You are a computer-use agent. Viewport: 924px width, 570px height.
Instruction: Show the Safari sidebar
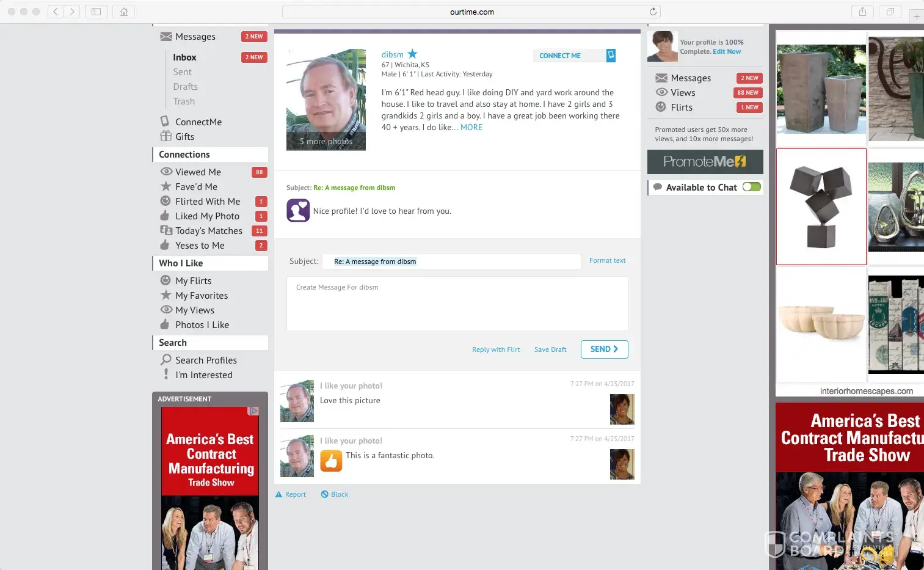[96, 12]
